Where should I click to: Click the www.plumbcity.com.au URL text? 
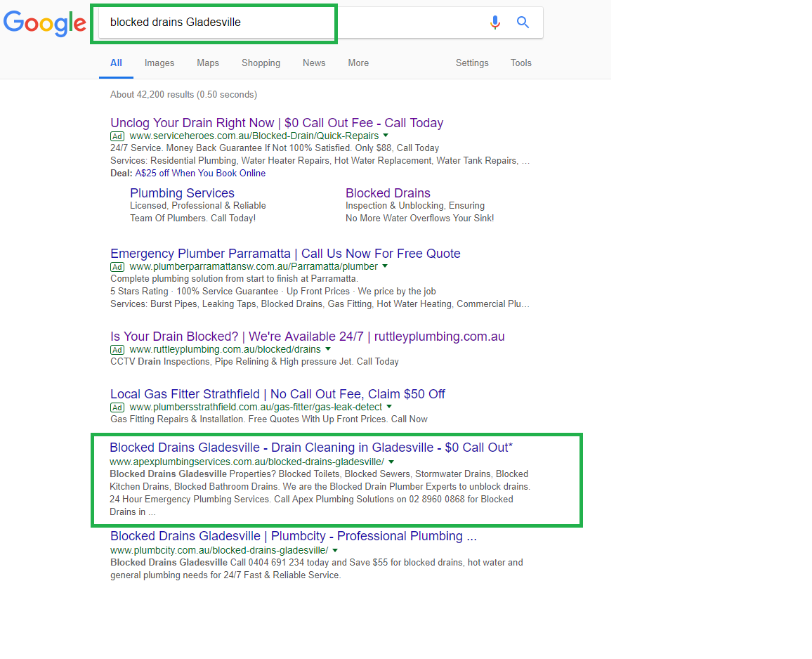(x=219, y=550)
